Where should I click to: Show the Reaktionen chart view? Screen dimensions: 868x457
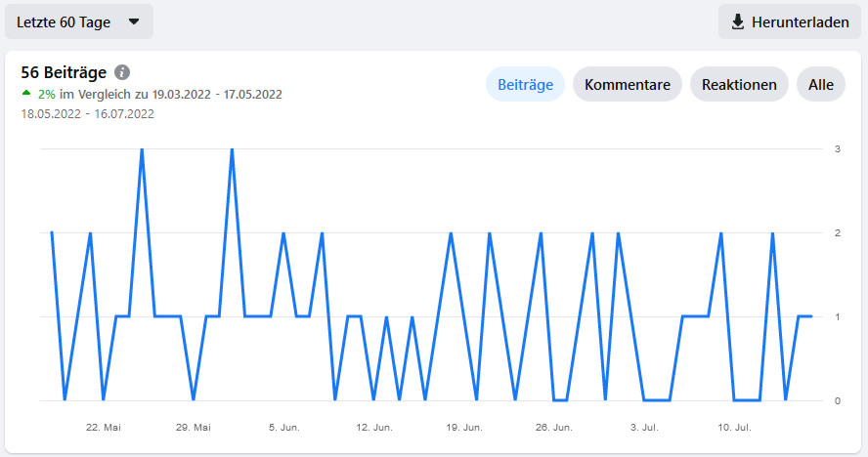[x=739, y=85]
